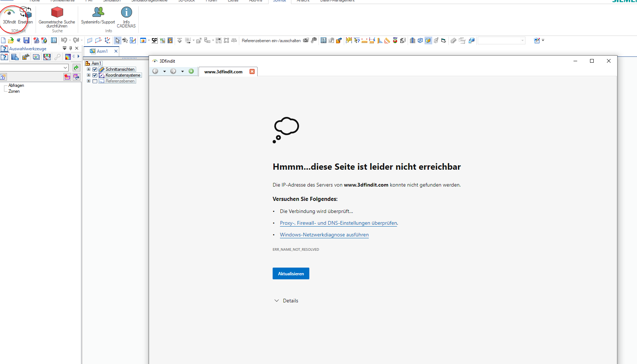Viewport: 637px width, 364px height.
Task: Click the ruler measure icon
Action: [x=364, y=40]
